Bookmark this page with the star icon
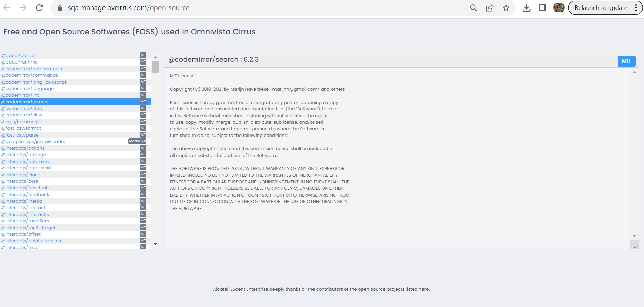Screen dimensions: 644x307 tap(506, 8)
